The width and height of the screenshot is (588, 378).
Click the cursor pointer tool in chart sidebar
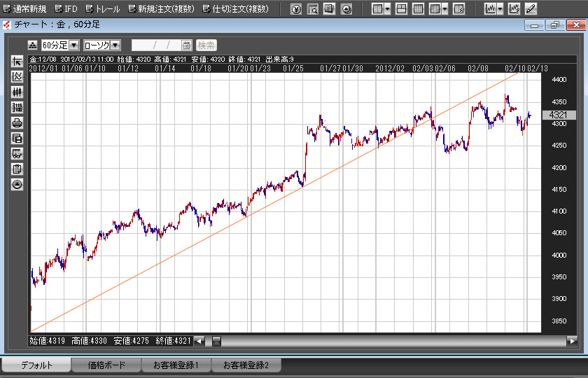[x=17, y=62]
